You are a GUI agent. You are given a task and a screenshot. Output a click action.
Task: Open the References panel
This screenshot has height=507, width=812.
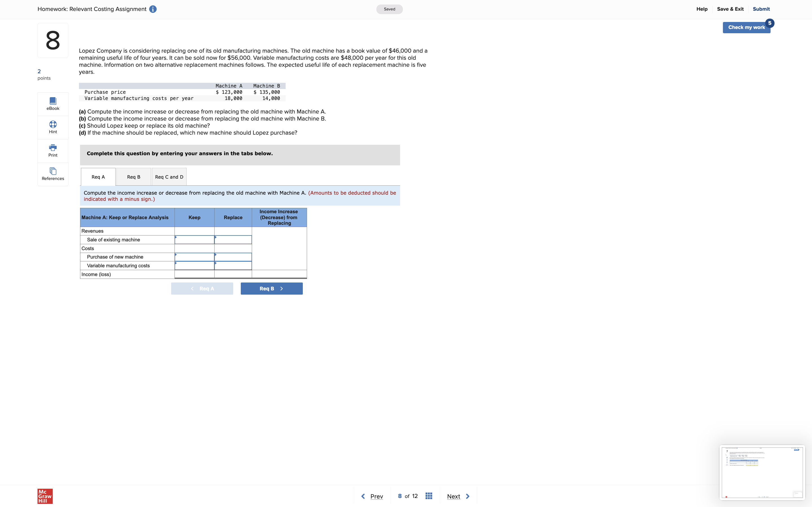coord(53,174)
